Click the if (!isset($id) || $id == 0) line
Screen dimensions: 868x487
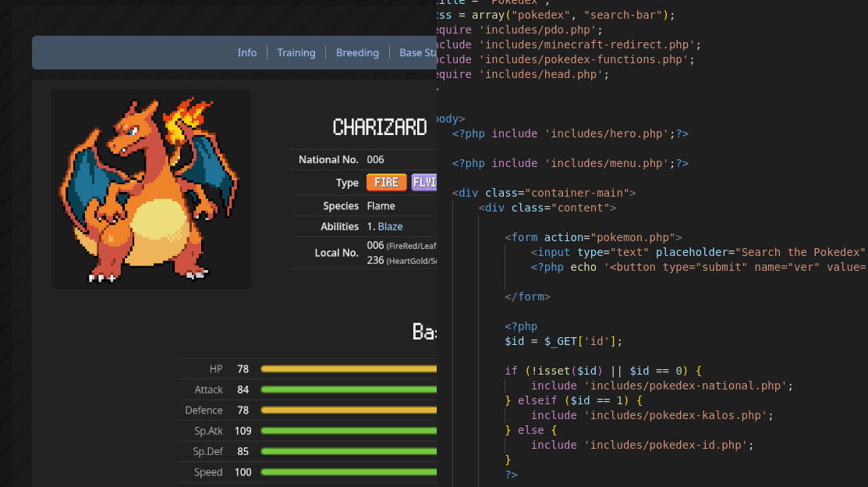(x=603, y=371)
